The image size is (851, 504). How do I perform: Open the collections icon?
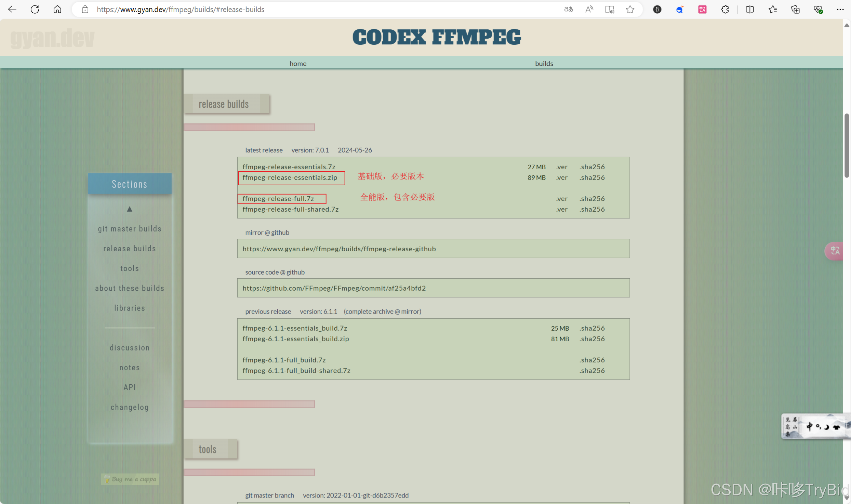(795, 9)
